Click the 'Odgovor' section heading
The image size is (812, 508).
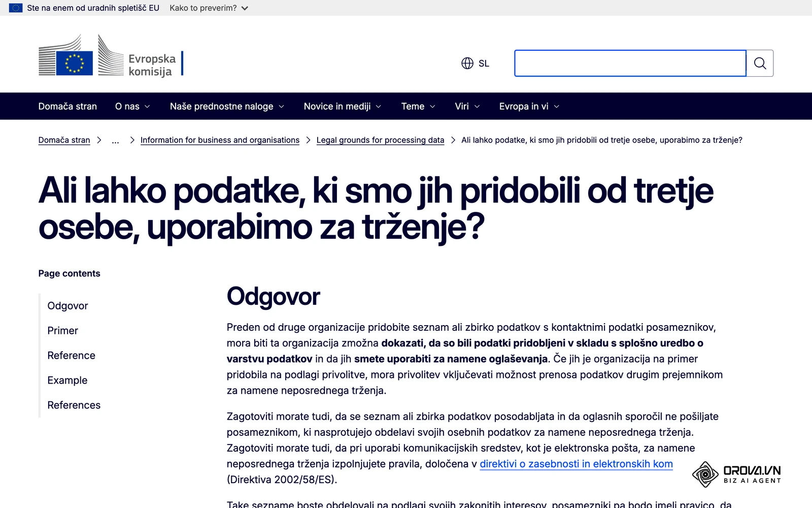[x=273, y=296]
